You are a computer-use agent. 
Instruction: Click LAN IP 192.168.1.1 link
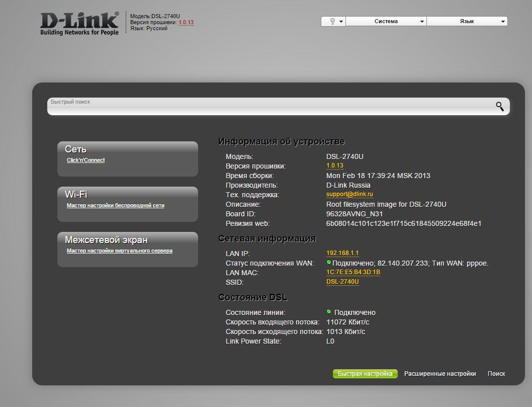pos(342,253)
